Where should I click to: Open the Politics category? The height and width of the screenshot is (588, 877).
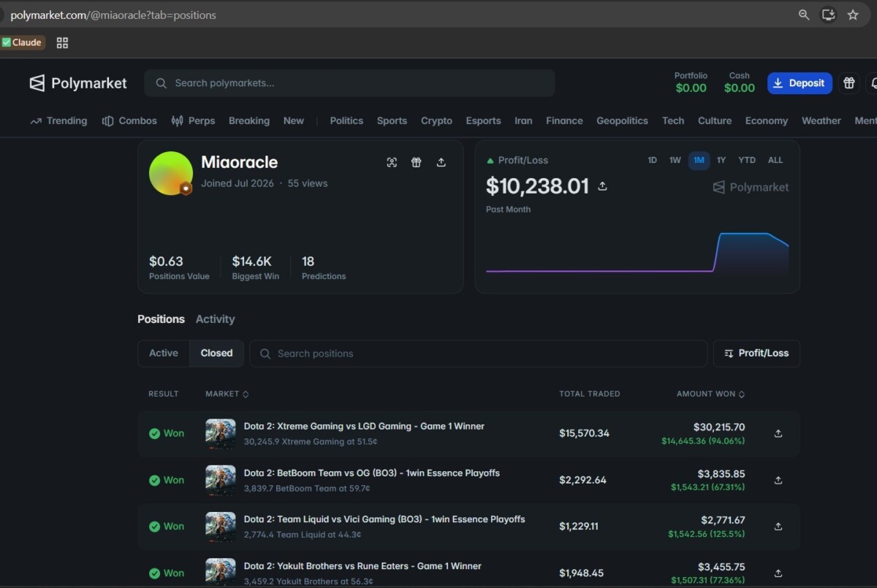[346, 121]
